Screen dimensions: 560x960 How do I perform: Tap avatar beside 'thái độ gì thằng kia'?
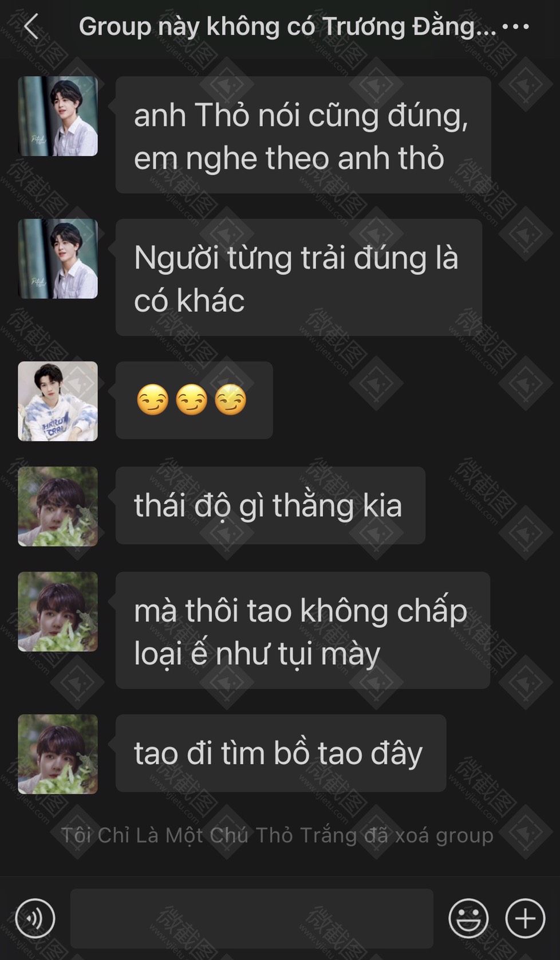(x=58, y=506)
